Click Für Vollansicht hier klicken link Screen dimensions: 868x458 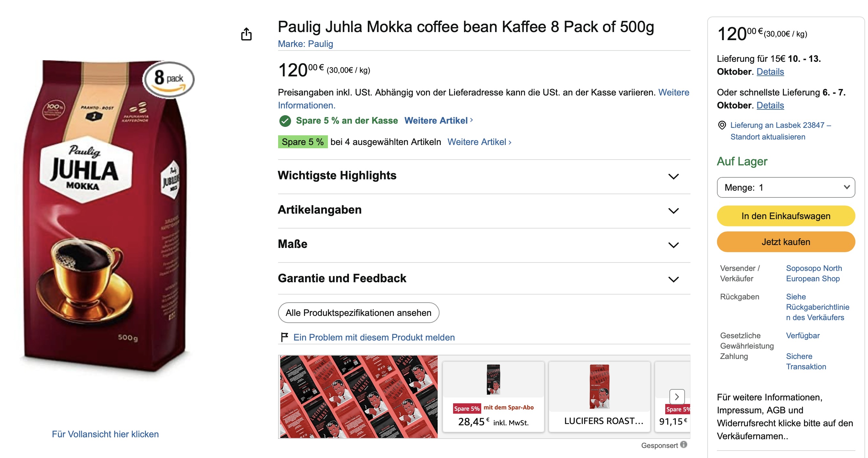(x=105, y=434)
